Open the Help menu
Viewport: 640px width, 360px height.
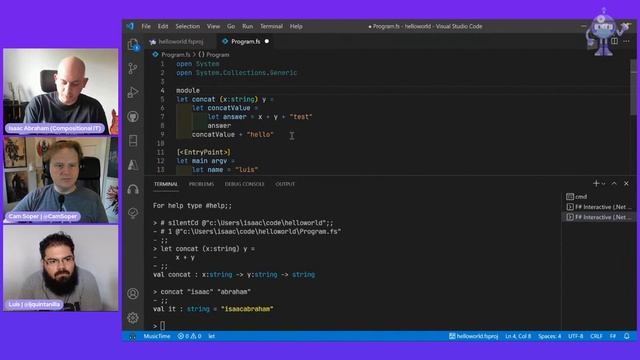[x=296, y=26]
